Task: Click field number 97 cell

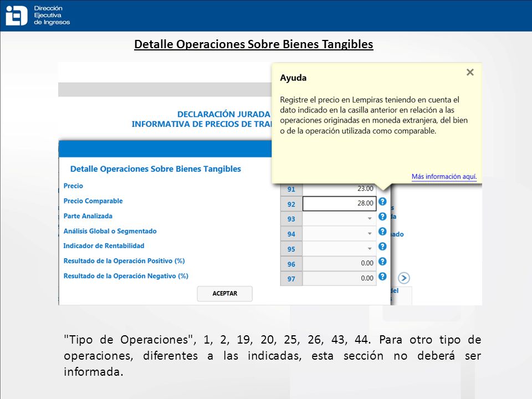Action: [291, 279]
